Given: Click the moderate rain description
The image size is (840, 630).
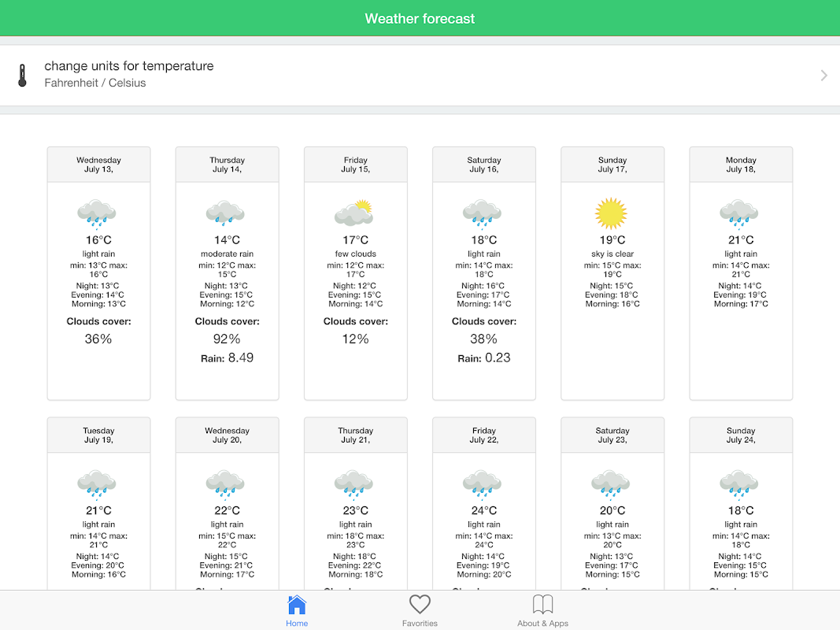Looking at the screenshot, I should point(228,254).
